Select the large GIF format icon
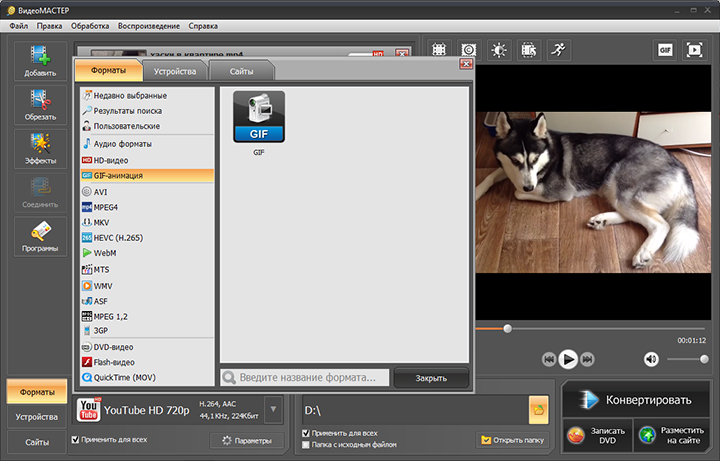This screenshot has width=720, height=461. point(259,117)
